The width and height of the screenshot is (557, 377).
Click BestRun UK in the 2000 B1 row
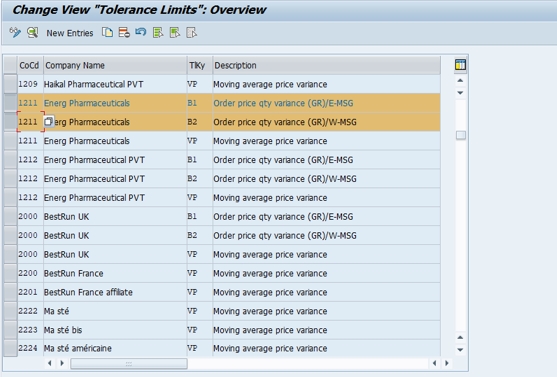coord(66,217)
